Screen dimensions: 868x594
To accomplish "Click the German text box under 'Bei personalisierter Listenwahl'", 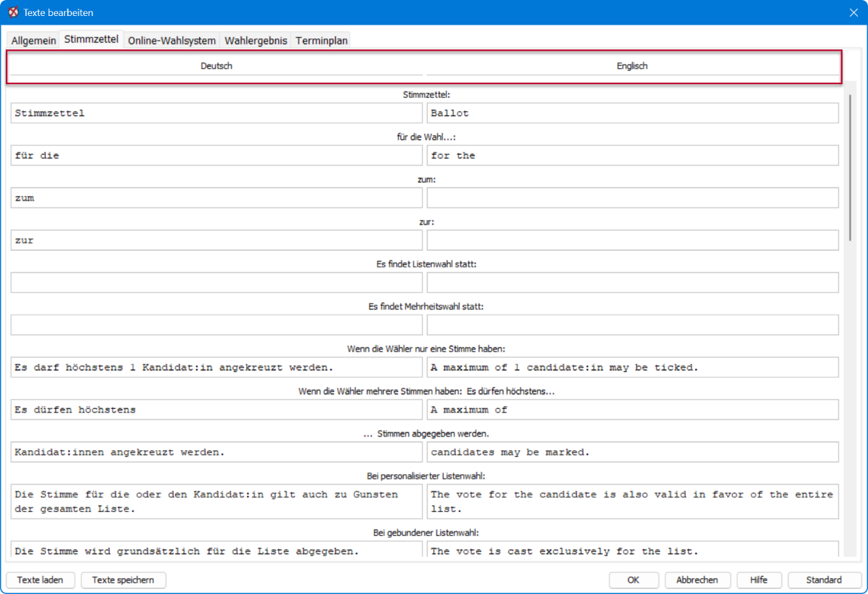I will (216, 502).
